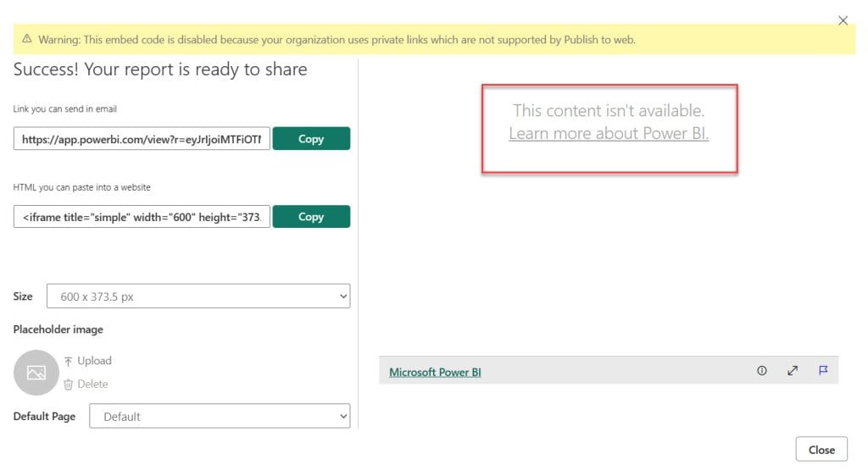Click 'Link you can send in email' label
868x471 pixels.
pyautogui.click(x=64, y=109)
